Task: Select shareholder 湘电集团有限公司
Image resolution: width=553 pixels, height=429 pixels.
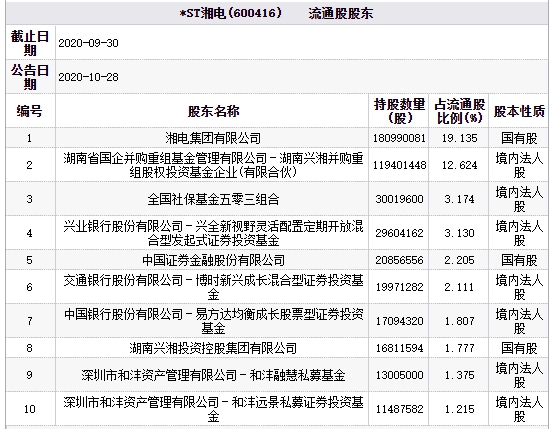Action: (213, 138)
